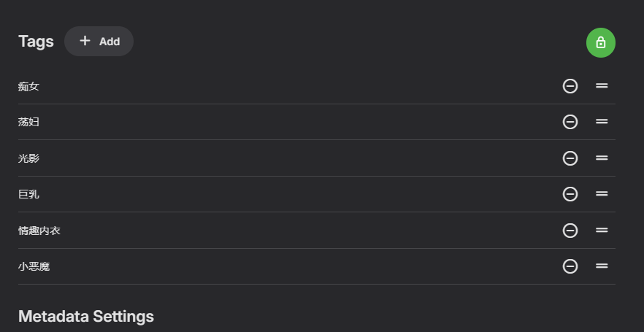Remove the second tag with its minus icon
Viewport: 644px width, 332px height.
pos(570,122)
